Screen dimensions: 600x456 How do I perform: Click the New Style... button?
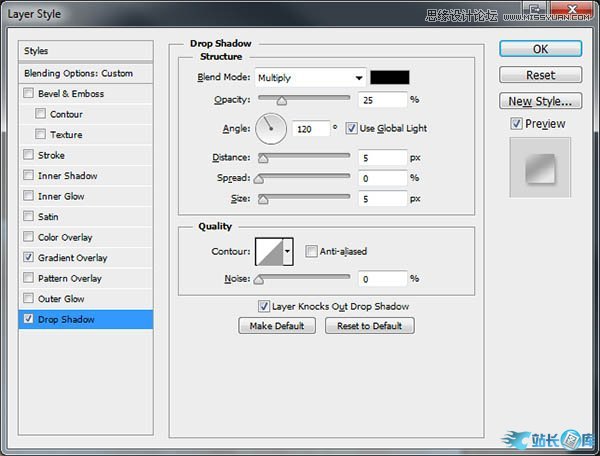point(540,101)
